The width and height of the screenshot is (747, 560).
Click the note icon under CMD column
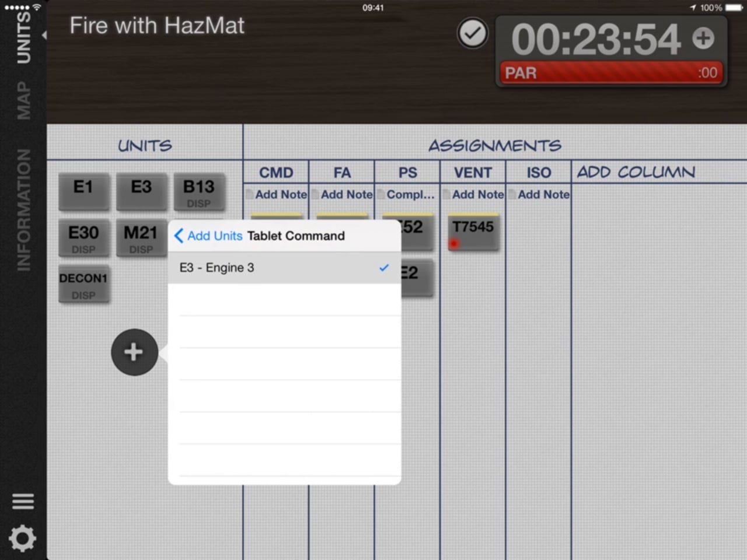click(249, 194)
